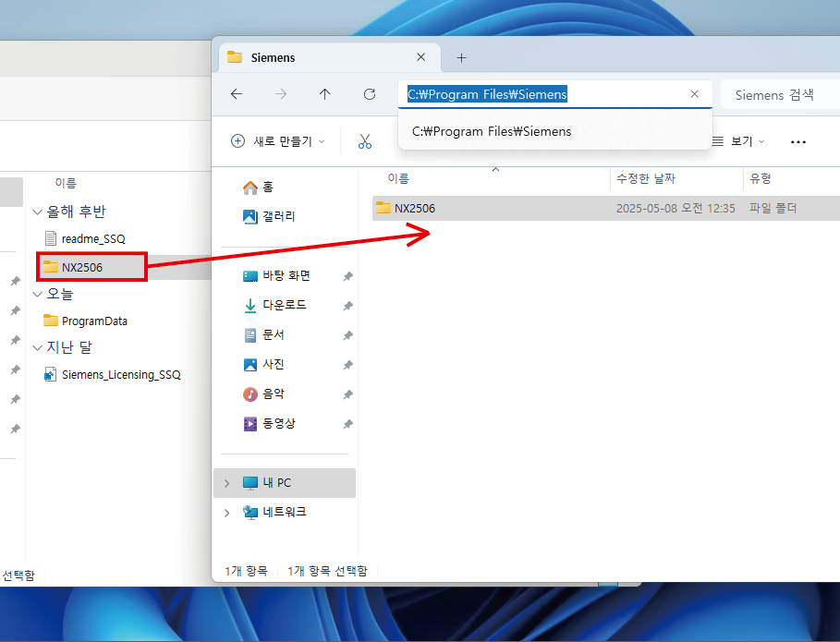Open Documents (문서) quick access
The image size is (840, 642).
(x=263, y=335)
